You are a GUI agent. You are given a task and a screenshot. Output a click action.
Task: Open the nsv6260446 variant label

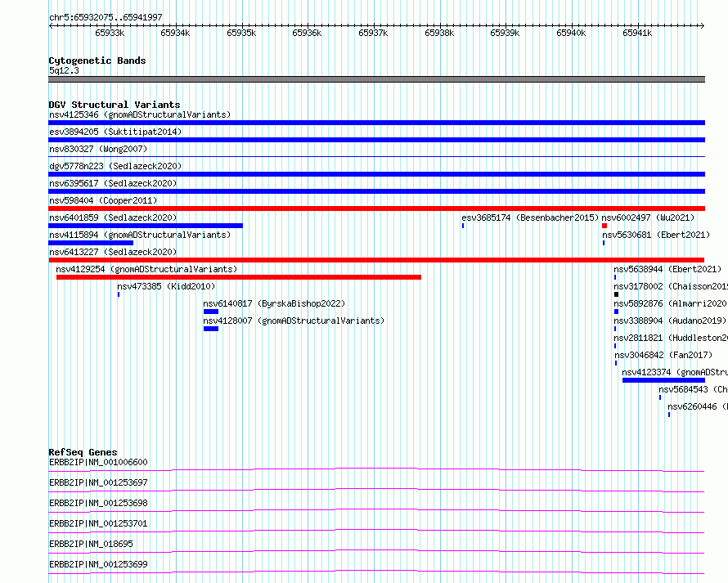(698, 406)
